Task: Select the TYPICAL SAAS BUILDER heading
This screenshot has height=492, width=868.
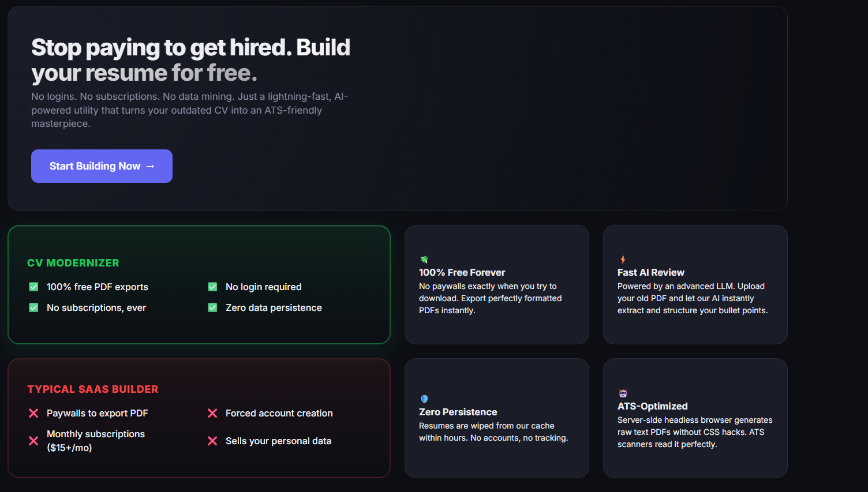Action: [x=92, y=389]
